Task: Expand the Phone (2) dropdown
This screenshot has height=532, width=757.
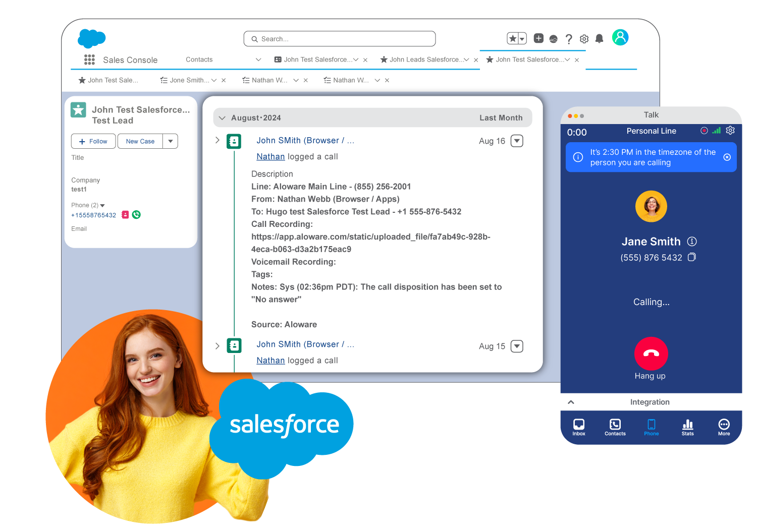Action: click(102, 205)
